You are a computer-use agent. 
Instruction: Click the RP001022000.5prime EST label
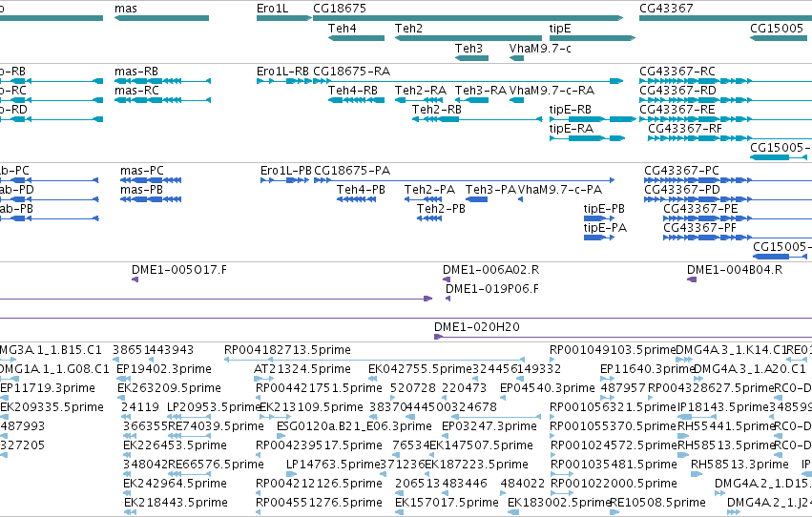coord(614,484)
